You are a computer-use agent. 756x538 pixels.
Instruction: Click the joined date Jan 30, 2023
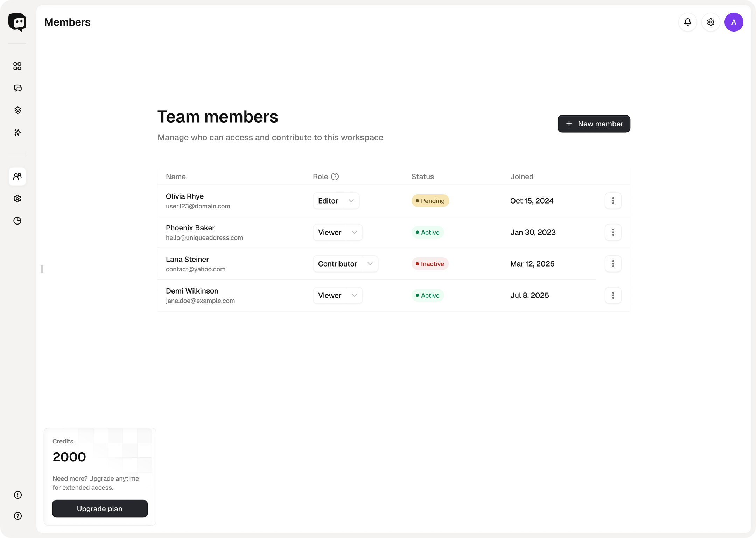click(533, 232)
